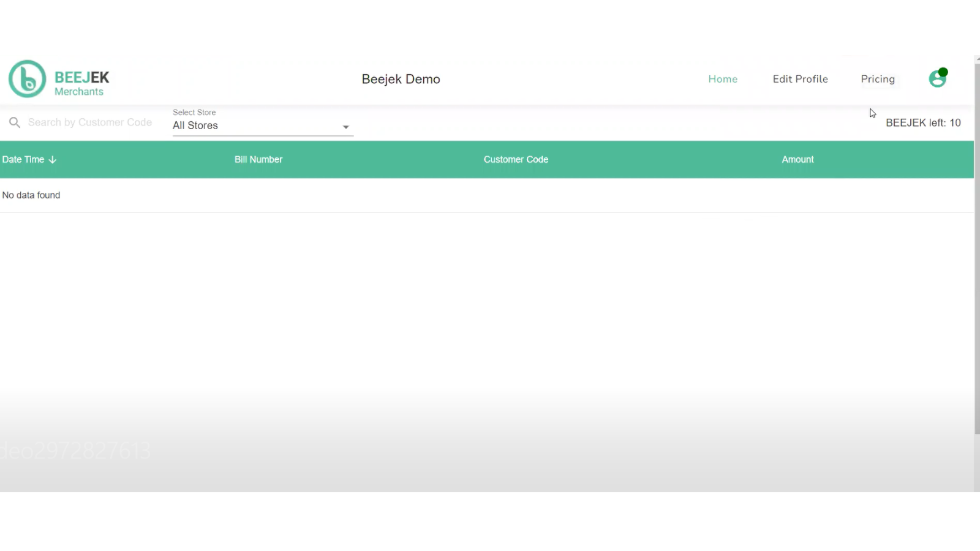Click the green online status dot

click(x=943, y=71)
